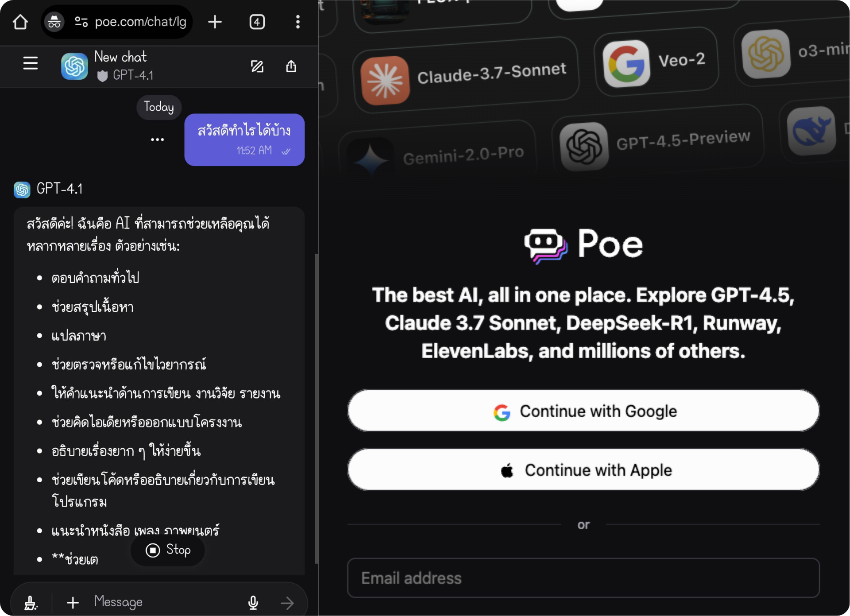The width and height of the screenshot is (850, 616).
Task: Open GPT-4.1 bot name above reply
Action: 60,189
